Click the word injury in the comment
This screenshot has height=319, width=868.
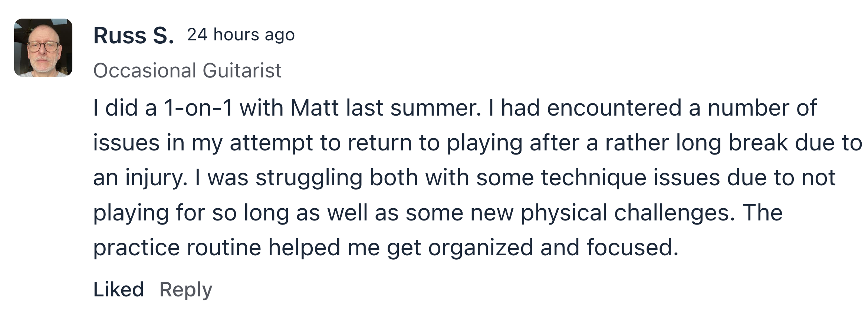(155, 178)
